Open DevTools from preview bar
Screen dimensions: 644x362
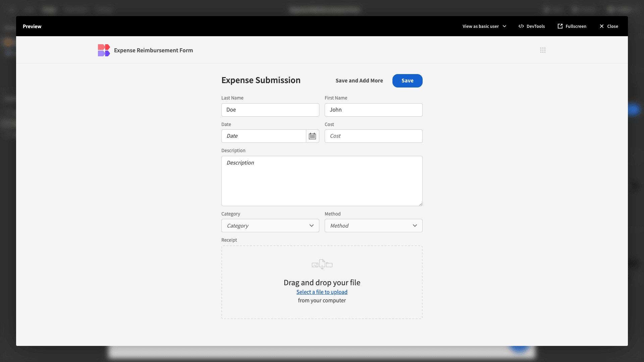(532, 26)
